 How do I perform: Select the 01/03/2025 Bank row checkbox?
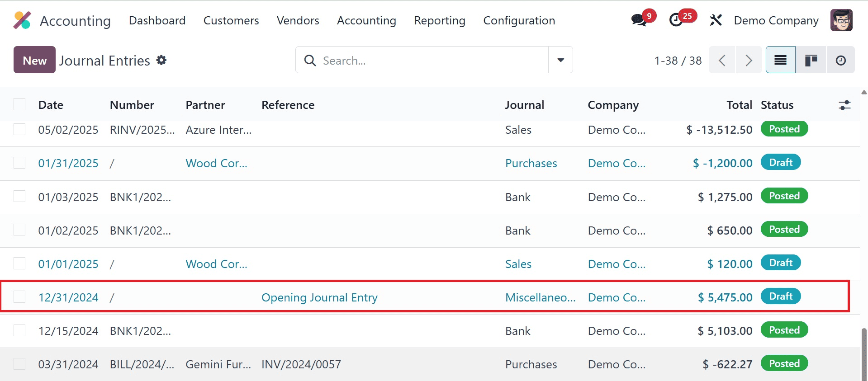19,196
